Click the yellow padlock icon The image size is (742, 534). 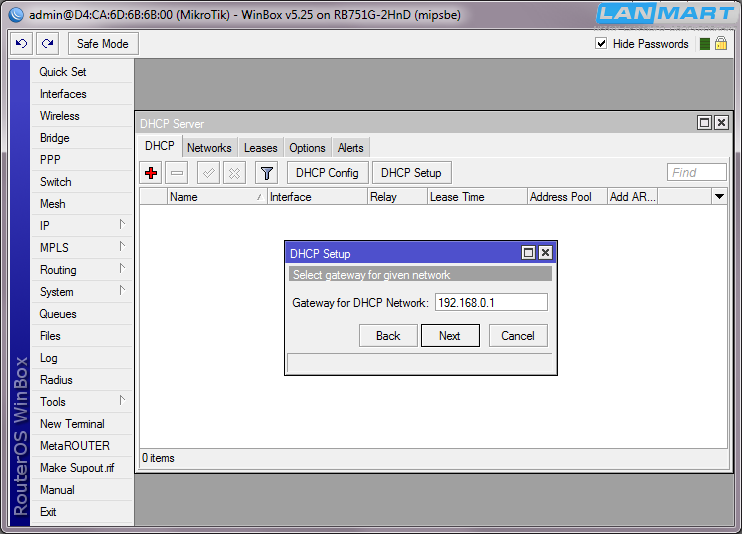pos(721,44)
